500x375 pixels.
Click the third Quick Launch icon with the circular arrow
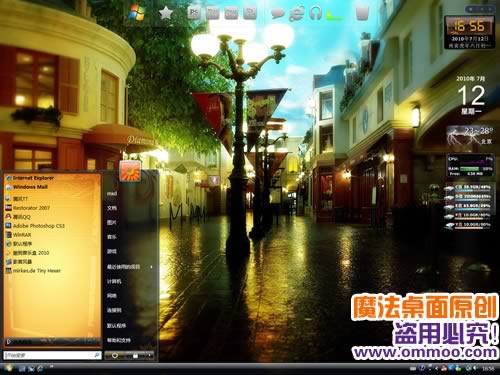pyautogui.click(x=40, y=369)
